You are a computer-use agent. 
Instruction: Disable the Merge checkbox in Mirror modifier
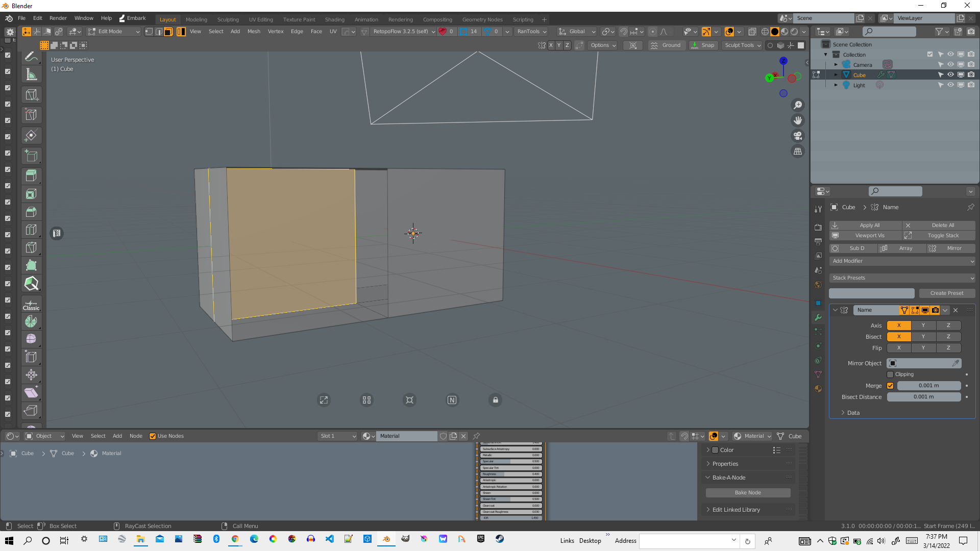coord(890,386)
